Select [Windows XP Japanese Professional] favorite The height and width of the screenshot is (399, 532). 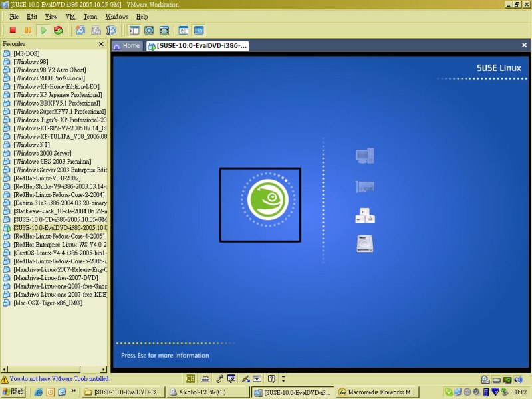58,95
